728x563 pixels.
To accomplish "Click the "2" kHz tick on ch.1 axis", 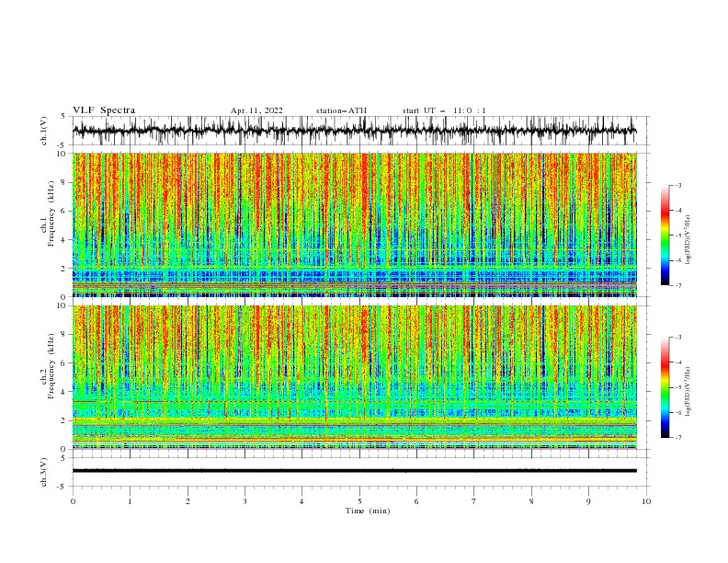I will click(64, 269).
